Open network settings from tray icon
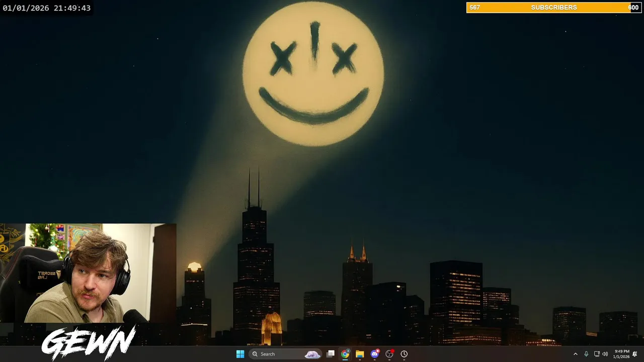644x362 pixels. 597,354
